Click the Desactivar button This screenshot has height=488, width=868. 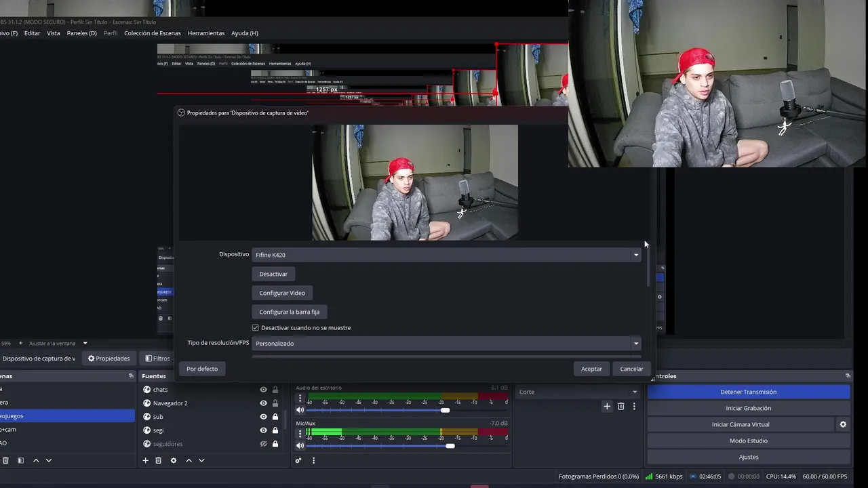click(273, 274)
